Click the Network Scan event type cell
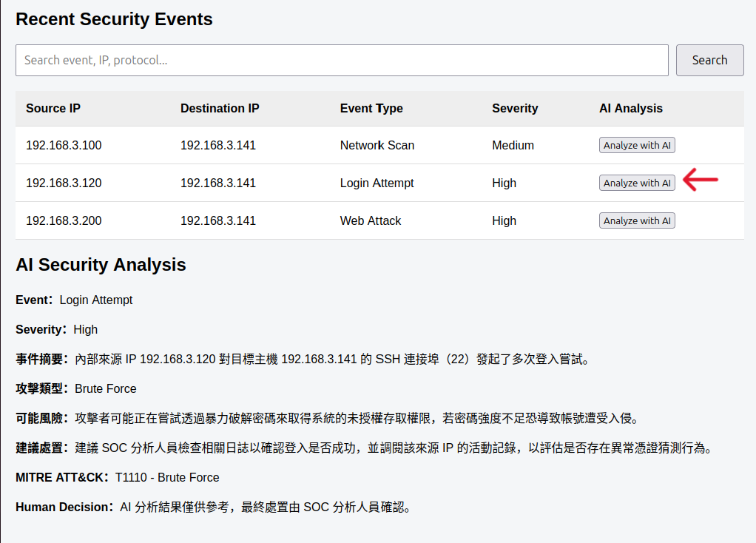756x543 pixels. point(377,145)
